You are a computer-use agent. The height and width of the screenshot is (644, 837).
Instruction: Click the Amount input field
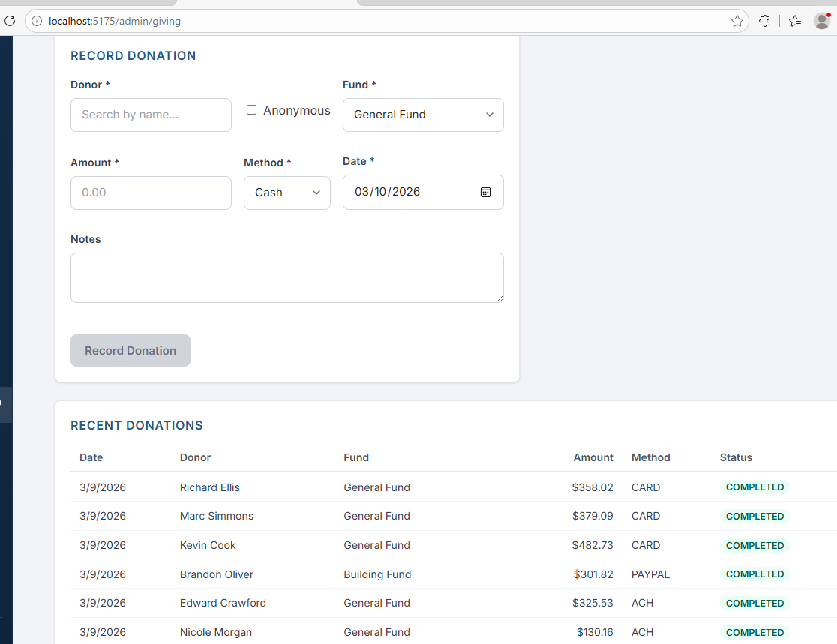coord(151,193)
